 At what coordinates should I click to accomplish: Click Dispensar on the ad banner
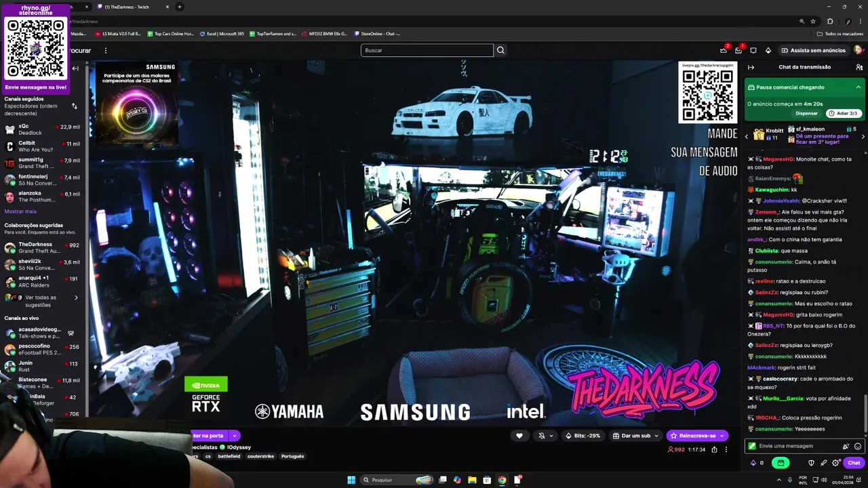coord(806,113)
